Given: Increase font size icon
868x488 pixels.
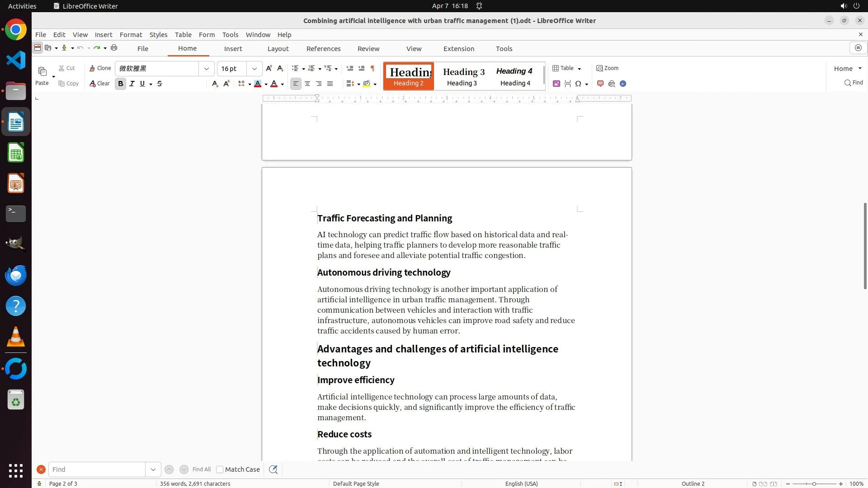Looking at the screenshot, I should 269,68.
